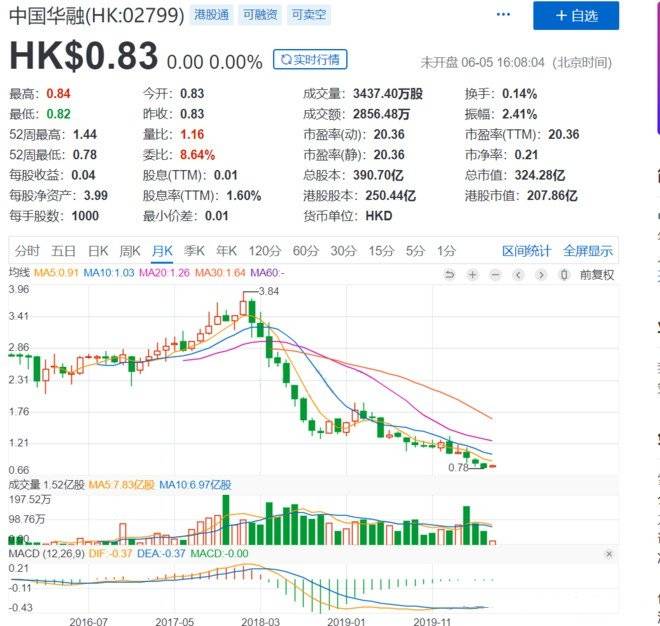Select the 年K chart tab

226,251
